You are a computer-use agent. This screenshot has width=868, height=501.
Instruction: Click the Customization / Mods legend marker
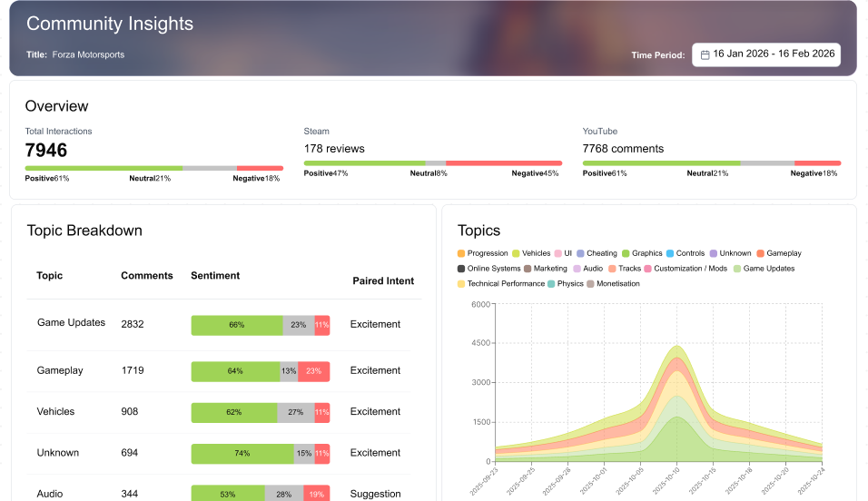click(647, 269)
